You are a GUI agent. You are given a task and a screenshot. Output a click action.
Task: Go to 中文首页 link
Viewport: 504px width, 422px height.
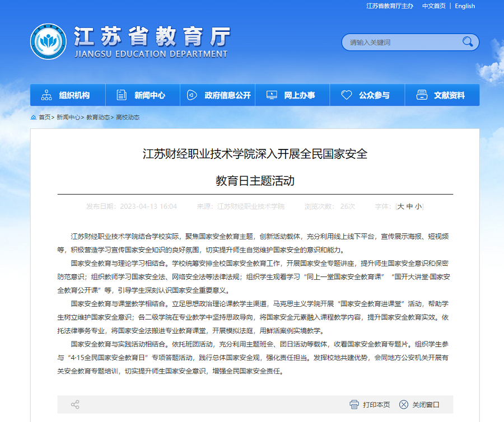click(x=434, y=6)
